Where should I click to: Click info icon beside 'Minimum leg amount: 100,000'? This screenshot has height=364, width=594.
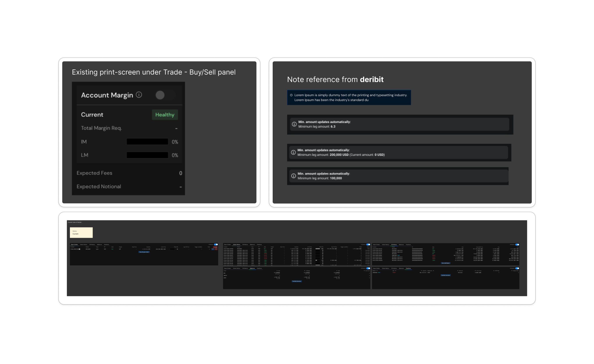point(293,176)
